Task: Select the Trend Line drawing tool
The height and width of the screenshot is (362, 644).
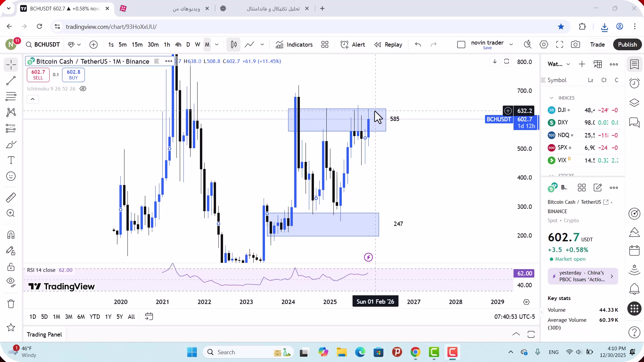Action: (11, 80)
